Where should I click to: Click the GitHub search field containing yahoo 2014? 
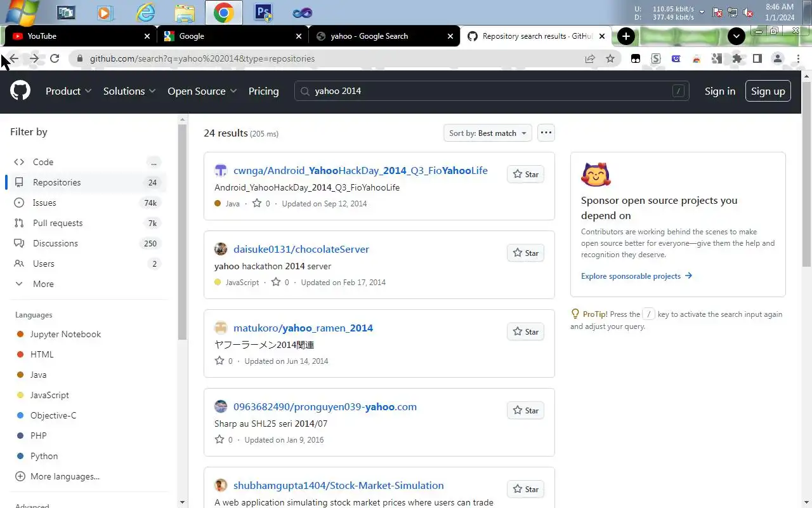pyautogui.click(x=492, y=91)
